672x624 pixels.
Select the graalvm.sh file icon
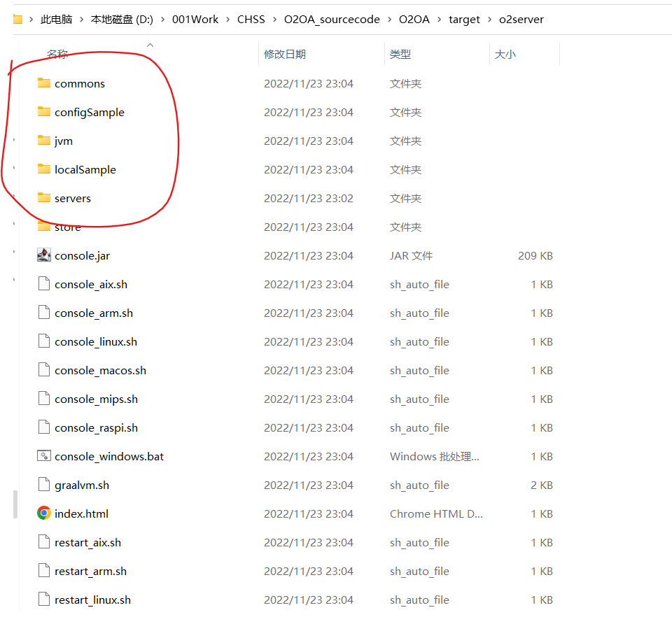pos(43,485)
